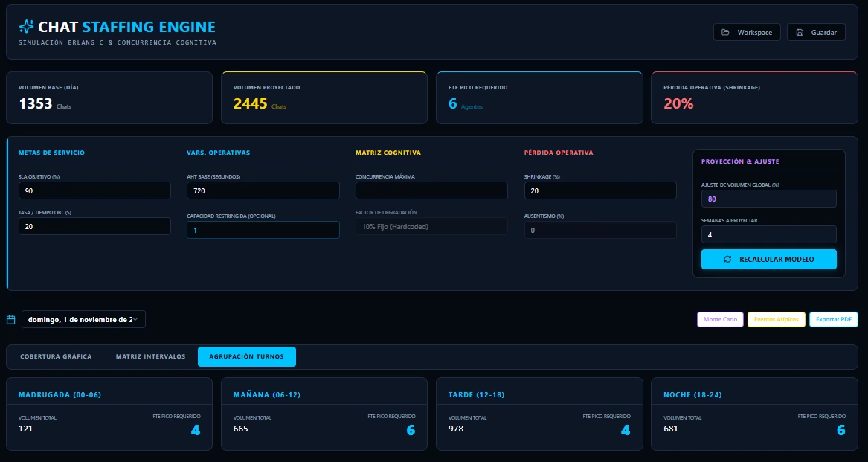868x462 pixels.
Task: Open the Workspace button
Action: point(747,32)
